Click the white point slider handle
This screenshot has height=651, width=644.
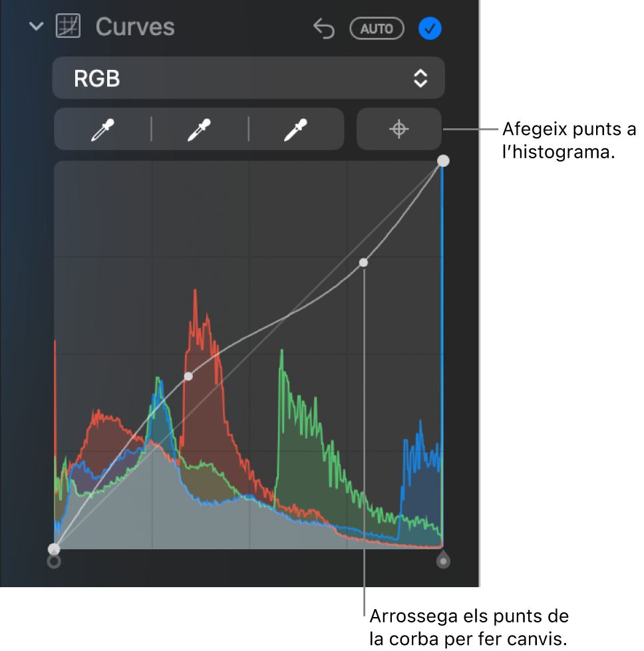(443, 560)
